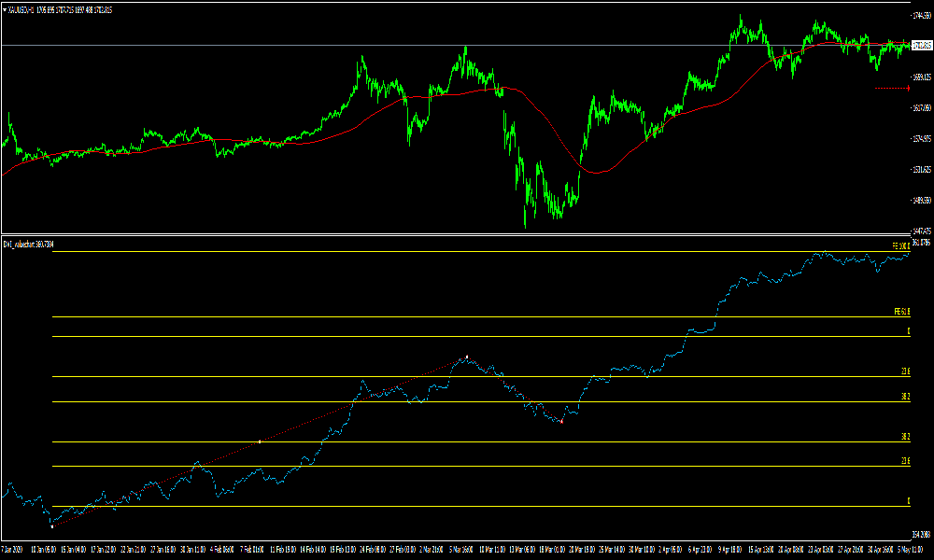Select the bottom 0 Fibonacci level label
The image size is (934, 560).
pyautogui.click(x=908, y=502)
